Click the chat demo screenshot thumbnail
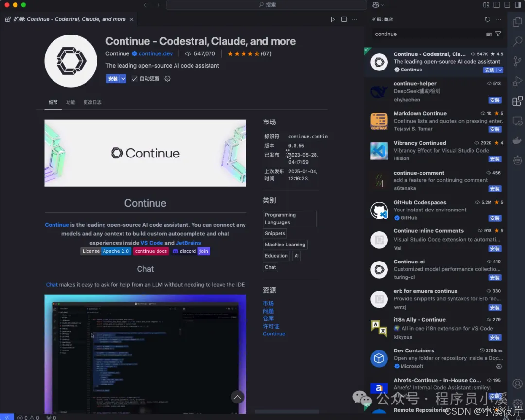The width and height of the screenshot is (525, 420). coord(145,354)
